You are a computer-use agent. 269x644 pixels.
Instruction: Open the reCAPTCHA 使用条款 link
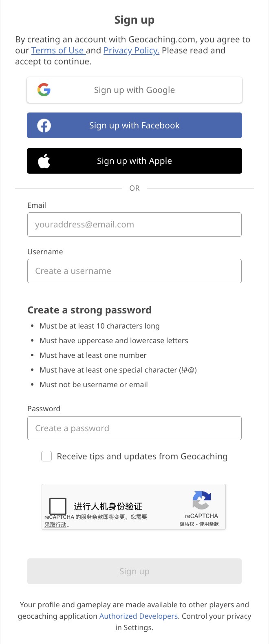[209, 524]
